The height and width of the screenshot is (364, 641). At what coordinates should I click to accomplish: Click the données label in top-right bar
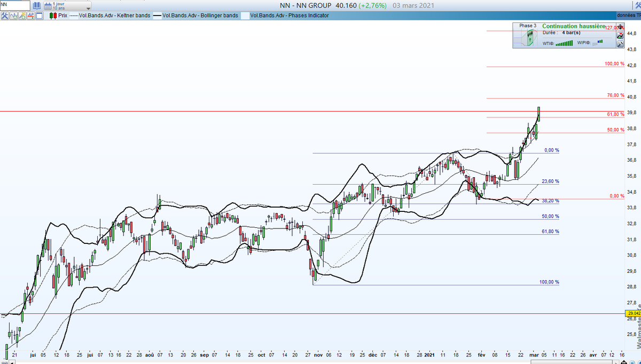(x=625, y=15)
